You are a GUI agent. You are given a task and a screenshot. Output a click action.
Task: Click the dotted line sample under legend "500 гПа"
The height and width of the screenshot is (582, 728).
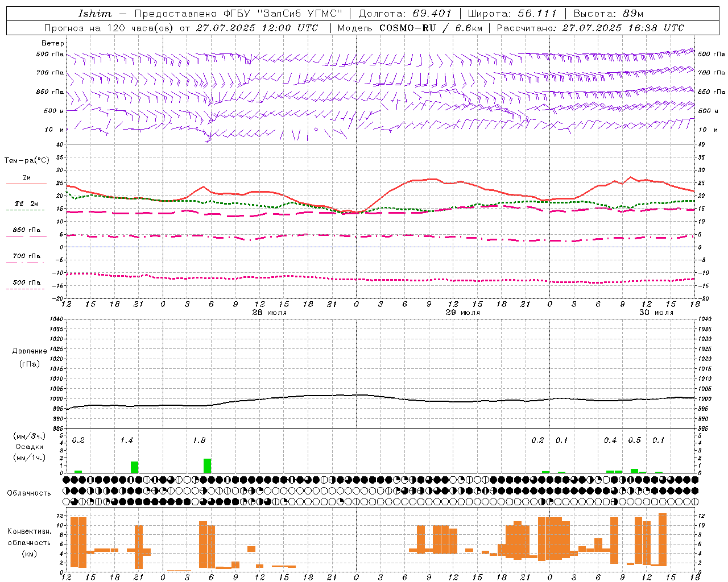pos(25,289)
